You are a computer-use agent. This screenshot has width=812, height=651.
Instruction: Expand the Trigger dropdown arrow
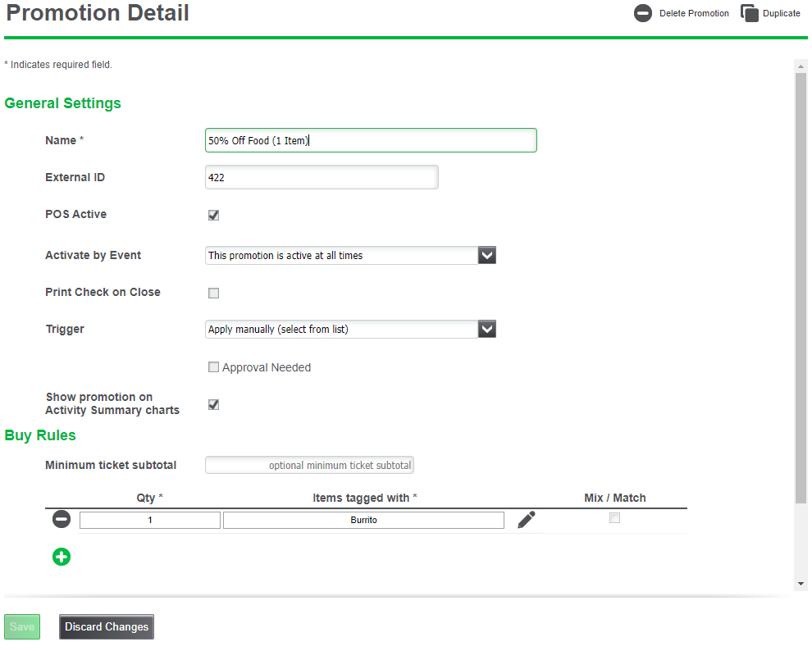[487, 330]
